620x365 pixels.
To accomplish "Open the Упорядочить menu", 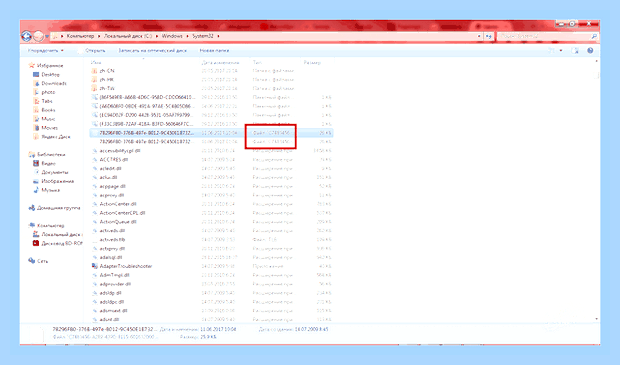I will tap(45, 51).
